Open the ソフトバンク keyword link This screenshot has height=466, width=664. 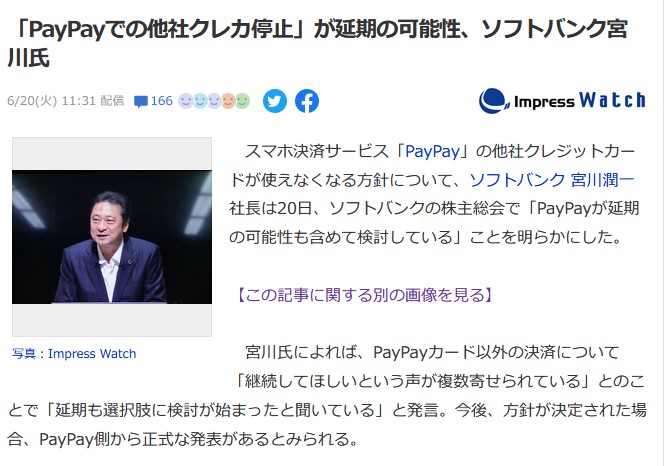tap(517, 180)
